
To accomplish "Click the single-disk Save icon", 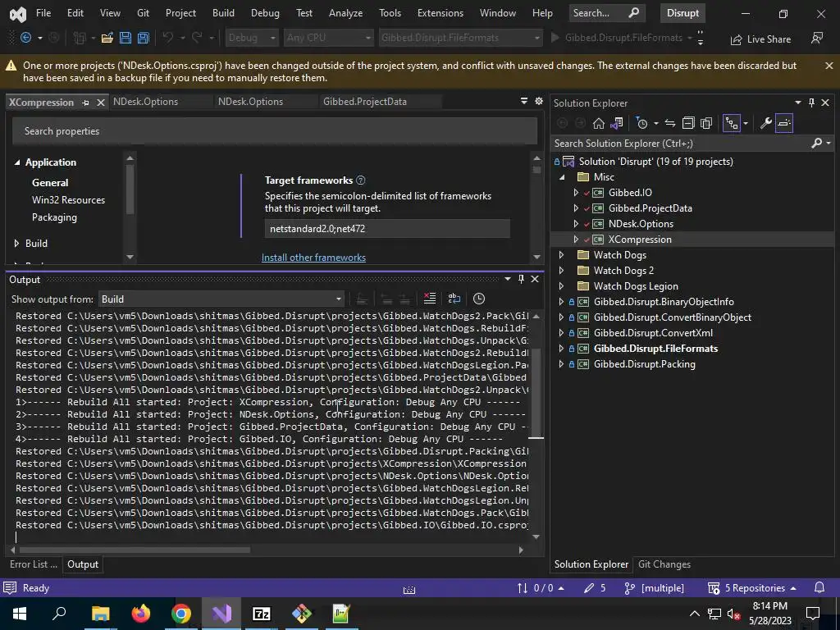I will [126, 38].
